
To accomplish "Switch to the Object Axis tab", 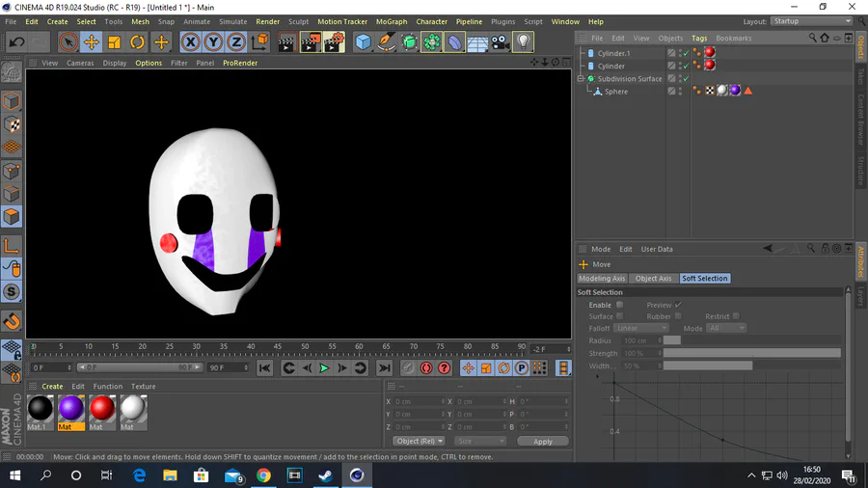I will click(653, 279).
